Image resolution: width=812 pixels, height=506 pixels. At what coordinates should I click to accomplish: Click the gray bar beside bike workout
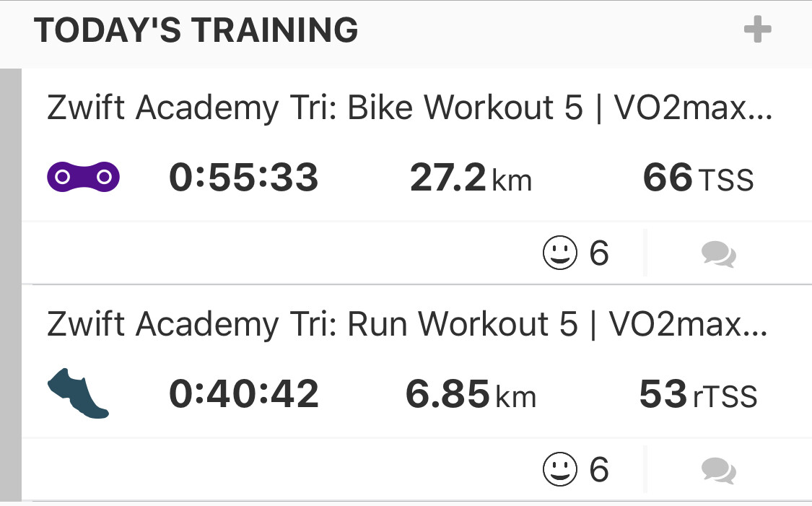(x=11, y=177)
